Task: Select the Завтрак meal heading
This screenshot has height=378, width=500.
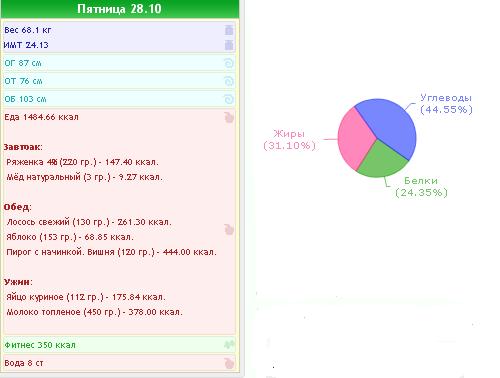Action: (x=23, y=147)
